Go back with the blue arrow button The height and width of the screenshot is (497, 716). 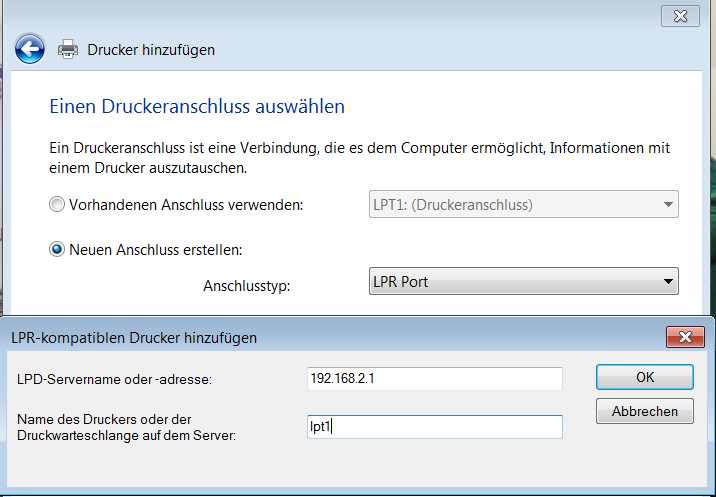(x=30, y=48)
